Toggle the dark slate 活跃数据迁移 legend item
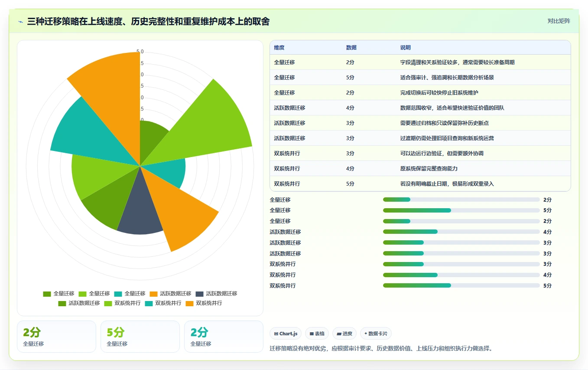 click(216, 294)
